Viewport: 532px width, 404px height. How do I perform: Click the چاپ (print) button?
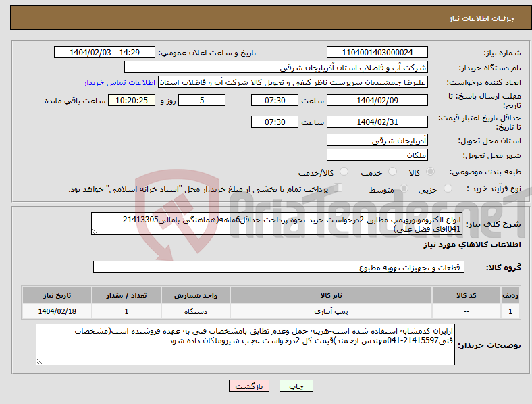click(296, 386)
